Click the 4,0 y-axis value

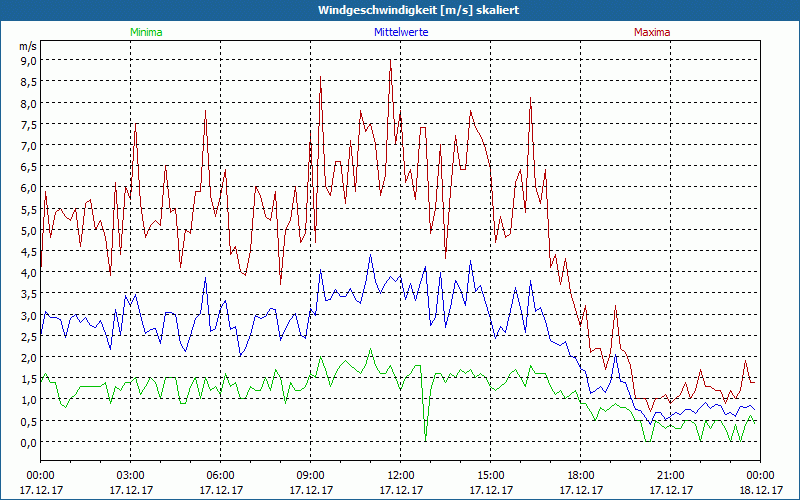[28, 273]
